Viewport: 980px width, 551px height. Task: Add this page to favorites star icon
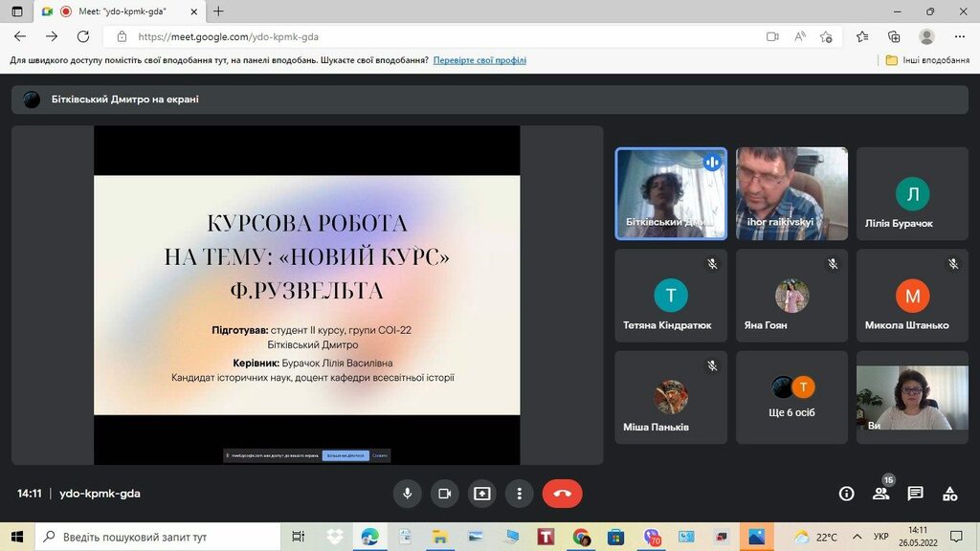pos(826,36)
